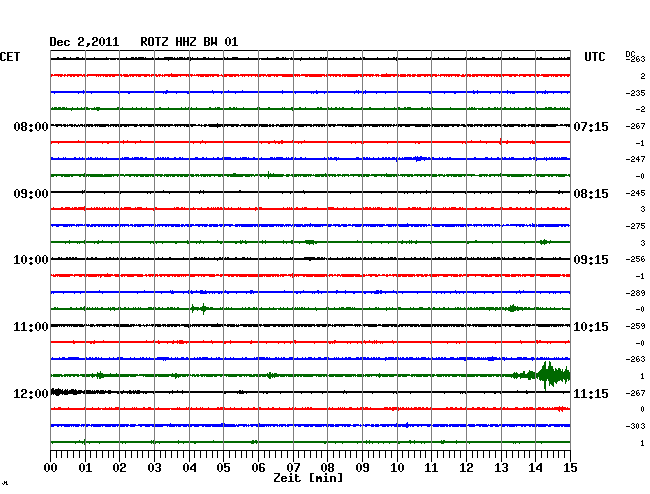This screenshot has width=650, height=494.
Task: Click the black signal burst at 12:00 start
Action: [66, 392]
